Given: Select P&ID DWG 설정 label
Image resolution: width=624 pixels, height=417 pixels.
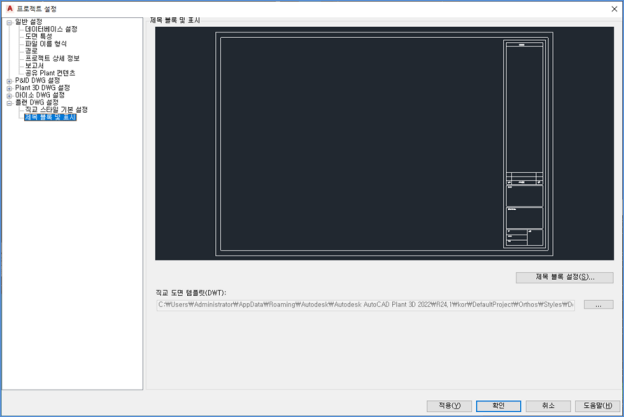Looking at the screenshot, I should (x=37, y=80).
